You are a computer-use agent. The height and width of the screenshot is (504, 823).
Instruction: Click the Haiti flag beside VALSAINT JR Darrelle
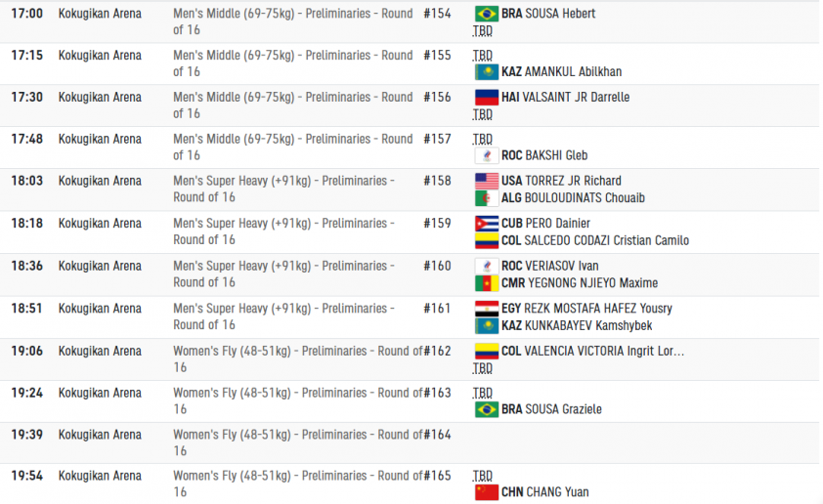pos(487,97)
